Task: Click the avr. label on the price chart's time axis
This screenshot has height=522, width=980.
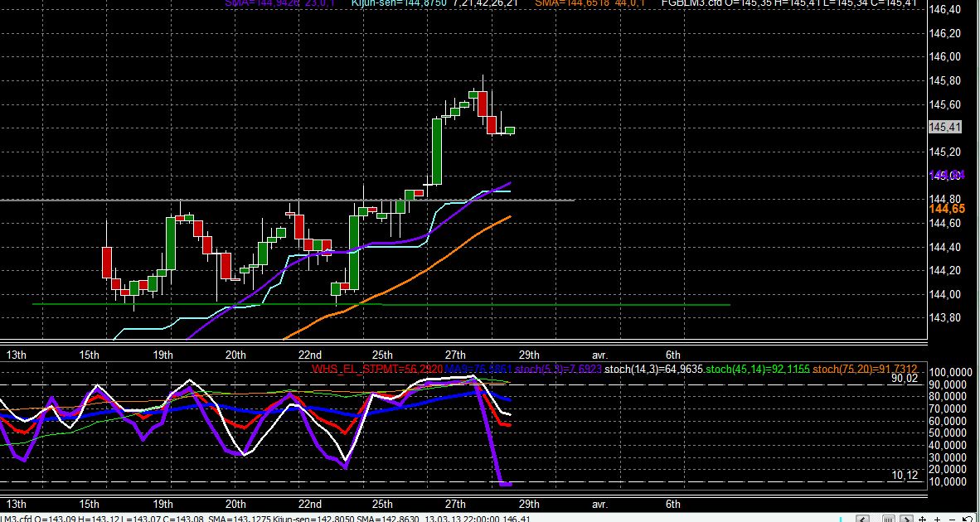Action: [599, 355]
